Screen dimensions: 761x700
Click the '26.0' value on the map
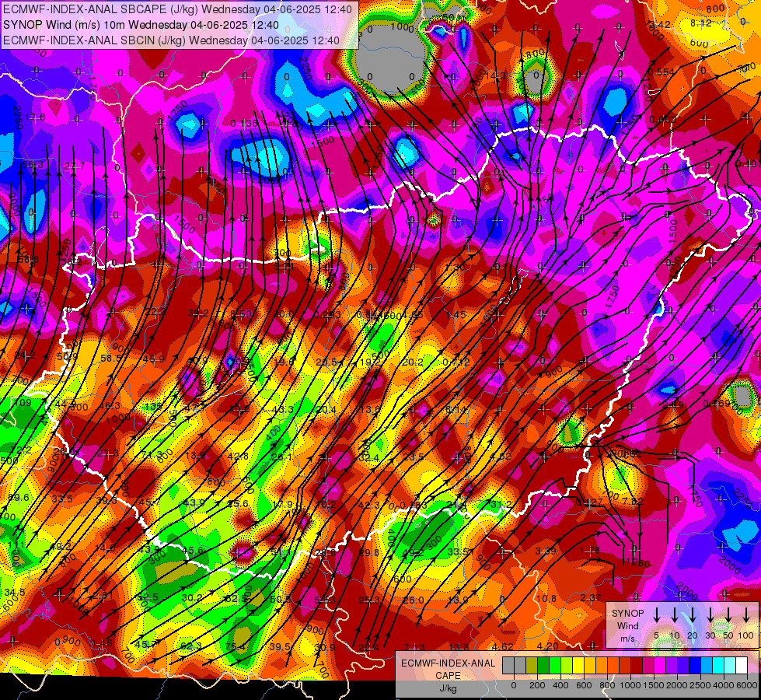(x=414, y=600)
